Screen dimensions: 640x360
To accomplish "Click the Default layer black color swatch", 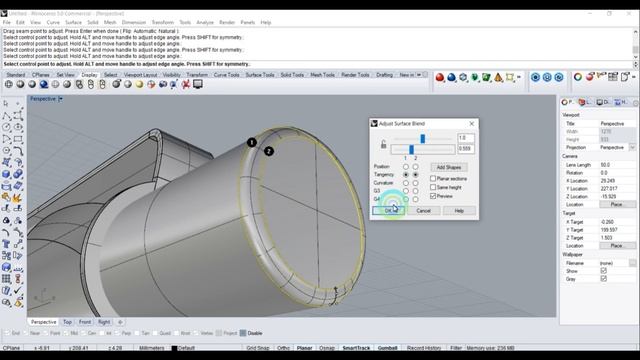I will (x=174, y=348).
